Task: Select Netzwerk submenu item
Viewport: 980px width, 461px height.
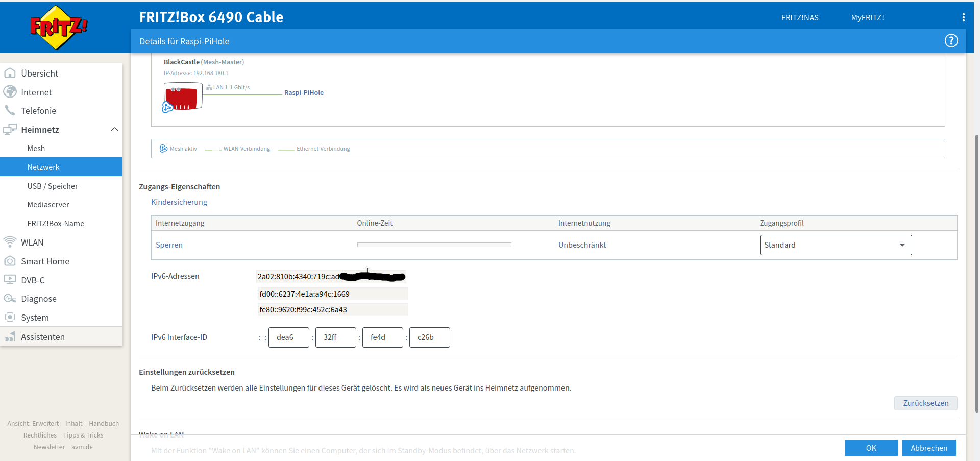Action: [61, 167]
